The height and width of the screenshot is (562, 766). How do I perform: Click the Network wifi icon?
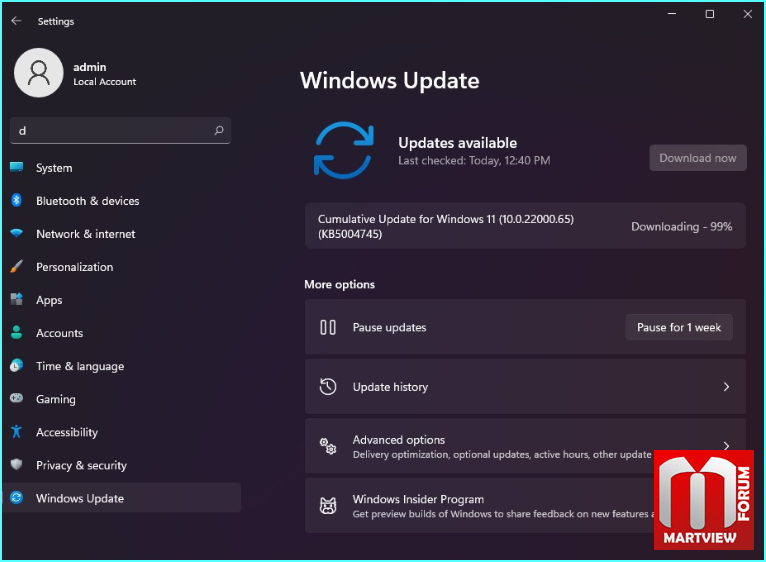point(16,233)
